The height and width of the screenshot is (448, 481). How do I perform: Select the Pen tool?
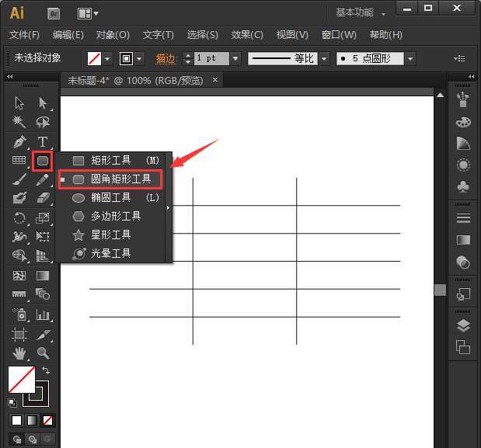[19, 142]
